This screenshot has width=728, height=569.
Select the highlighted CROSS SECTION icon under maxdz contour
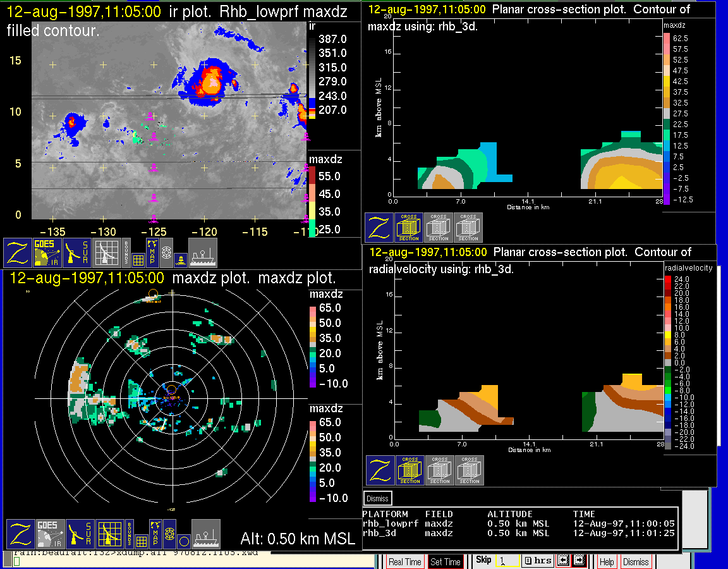pos(409,228)
